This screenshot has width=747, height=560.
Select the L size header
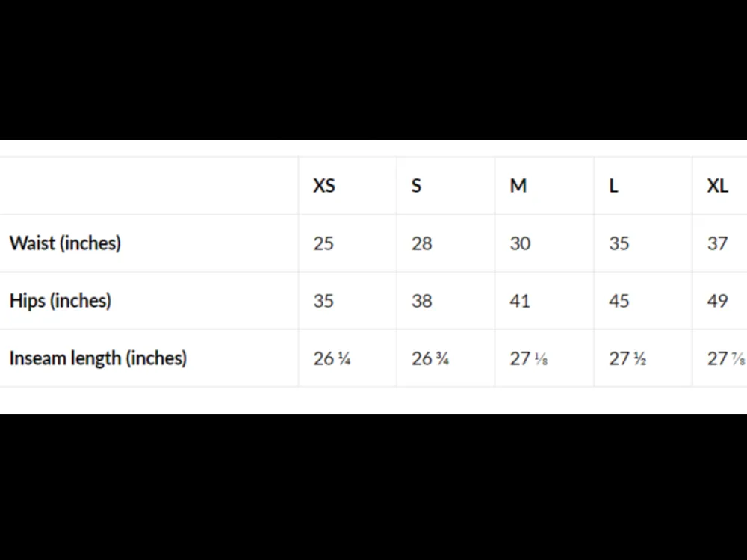coord(613,186)
